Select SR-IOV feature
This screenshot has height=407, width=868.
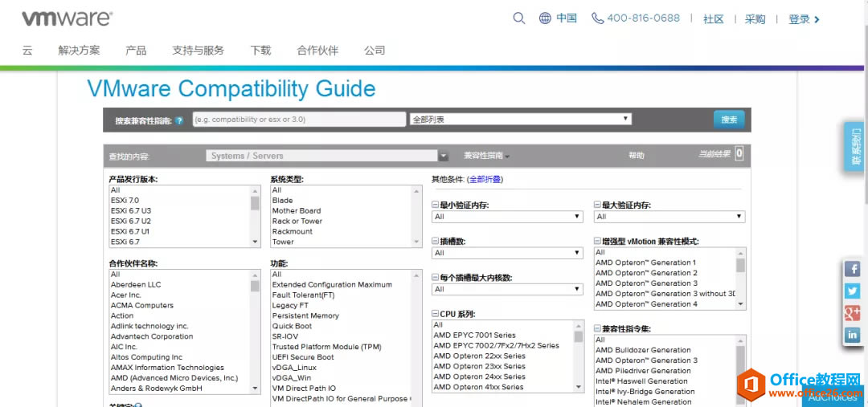(x=284, y=336)
